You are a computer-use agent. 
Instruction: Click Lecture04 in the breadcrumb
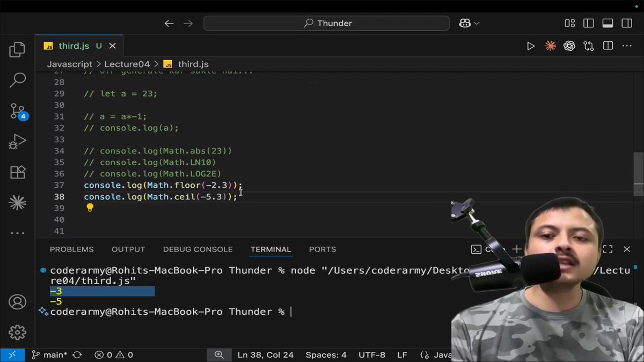(x=127, y=64)
